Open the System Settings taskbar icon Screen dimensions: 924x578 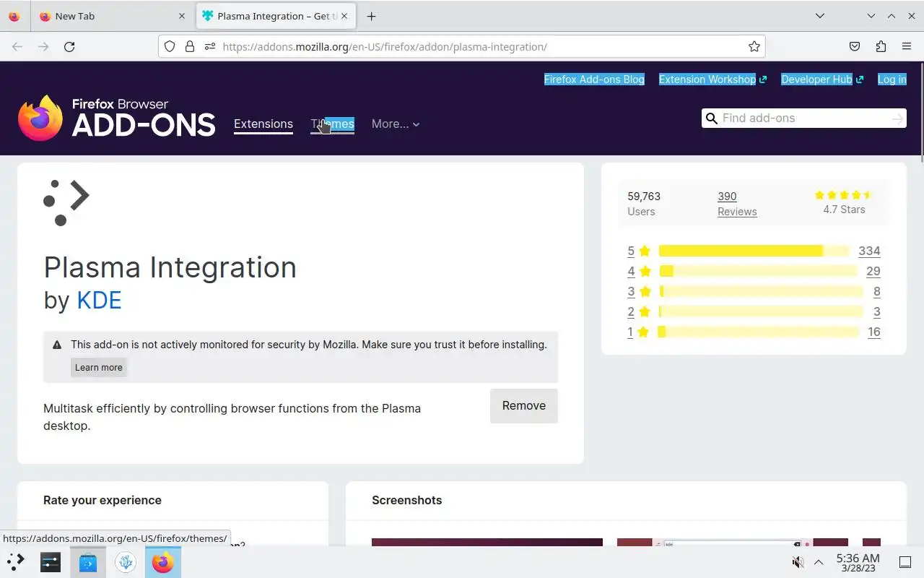tap(51, 562)
